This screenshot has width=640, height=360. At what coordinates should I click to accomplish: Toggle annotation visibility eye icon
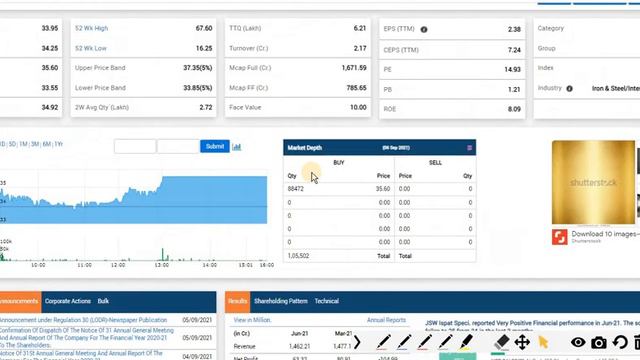point(578,342)
